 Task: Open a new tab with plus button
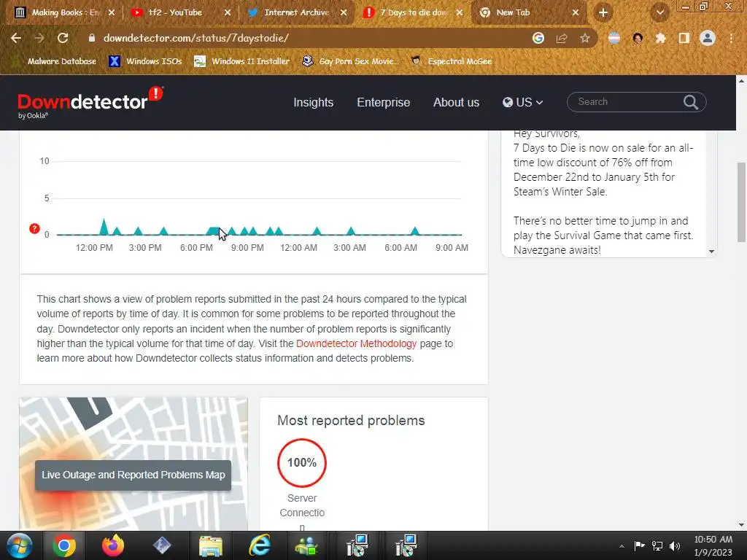(603, 13)
